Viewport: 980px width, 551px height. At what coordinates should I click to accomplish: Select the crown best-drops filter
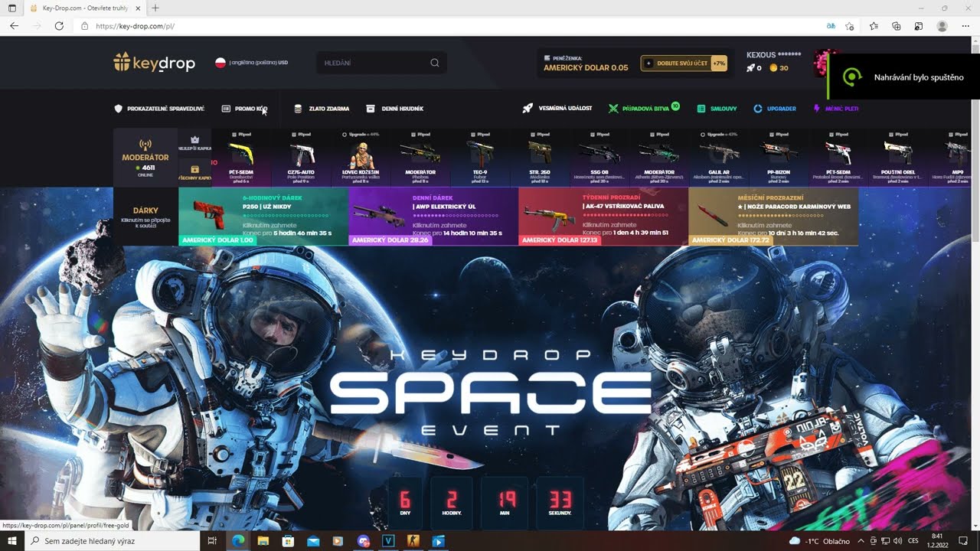[194, 143]
